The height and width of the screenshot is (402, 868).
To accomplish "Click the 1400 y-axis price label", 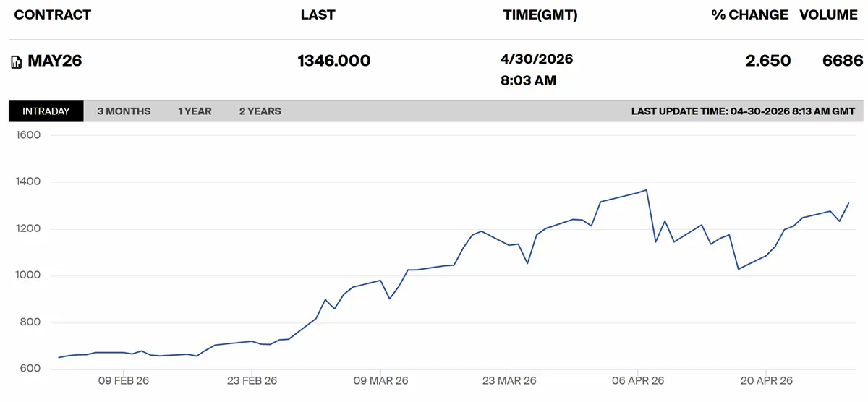I will 27,182.
